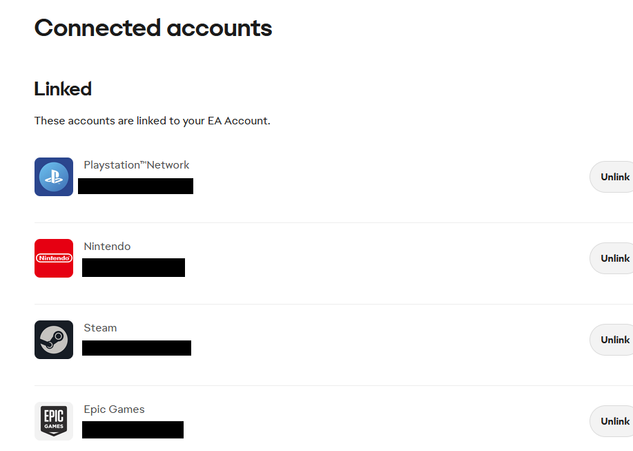The width and height of the screenshot is (633, 451).
Task: Click the Steam logo icon
Action: pos(54,340)
